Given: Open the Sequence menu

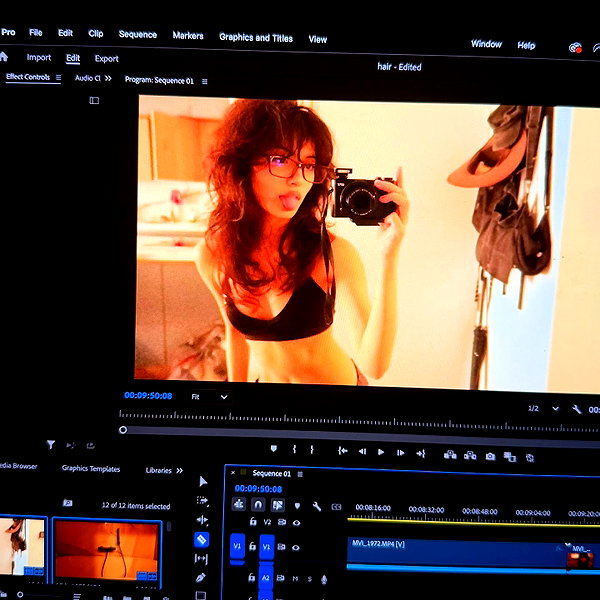Looking at the screenshot, I should point(138,34).
